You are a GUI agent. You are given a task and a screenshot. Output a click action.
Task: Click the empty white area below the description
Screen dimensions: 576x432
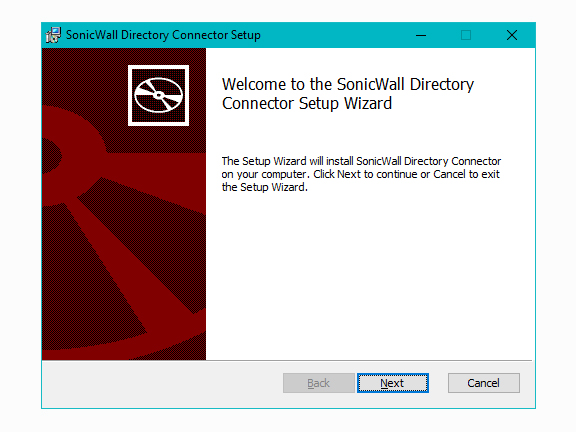(x=369, y=276)
